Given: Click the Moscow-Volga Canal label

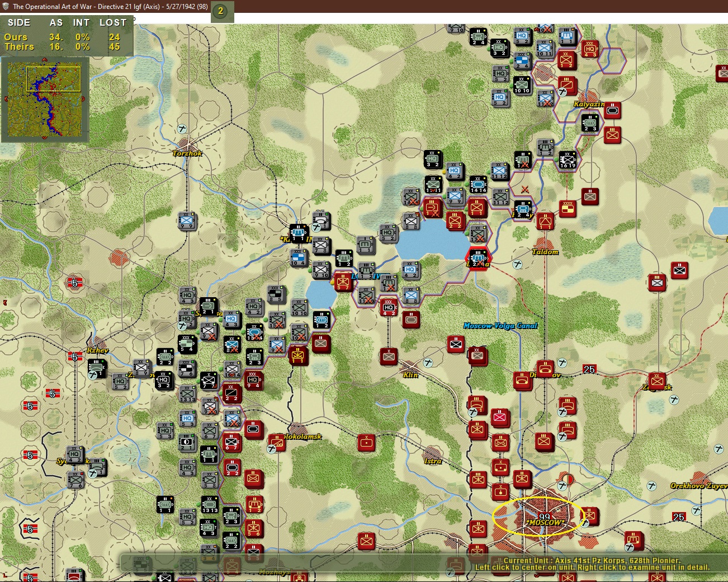Looking at the screenshot, I should (500, 326).
